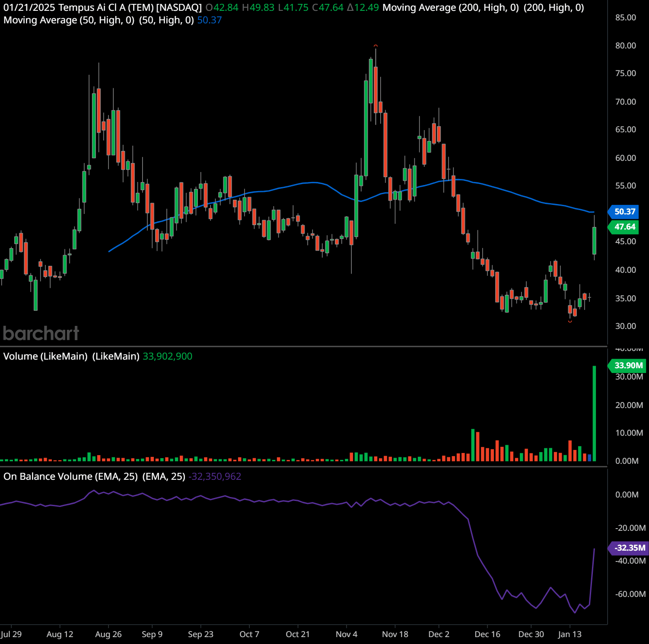Click the barchart watermark logo
The height and width of the screenshot is (644, 649).
click(x=41, y=333)
